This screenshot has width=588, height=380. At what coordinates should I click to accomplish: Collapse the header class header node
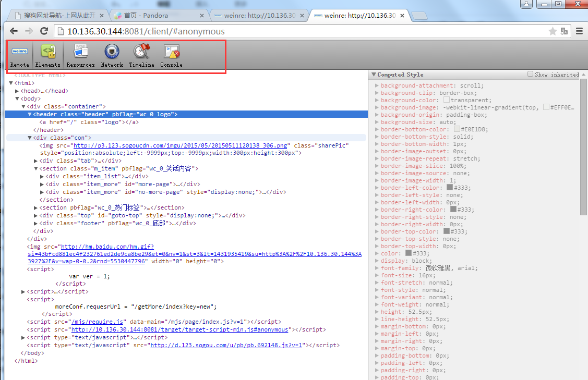[30, 114]
